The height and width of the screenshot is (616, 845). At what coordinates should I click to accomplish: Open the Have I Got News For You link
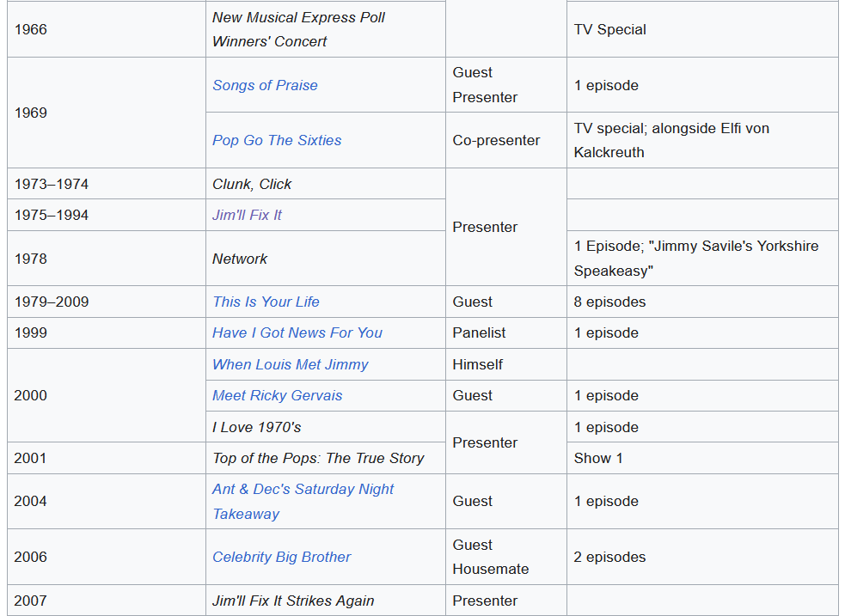(x=297, y=332)
